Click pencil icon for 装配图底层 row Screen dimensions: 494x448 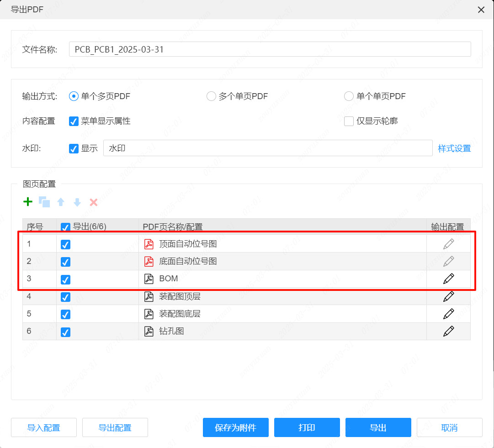point(448,314)
